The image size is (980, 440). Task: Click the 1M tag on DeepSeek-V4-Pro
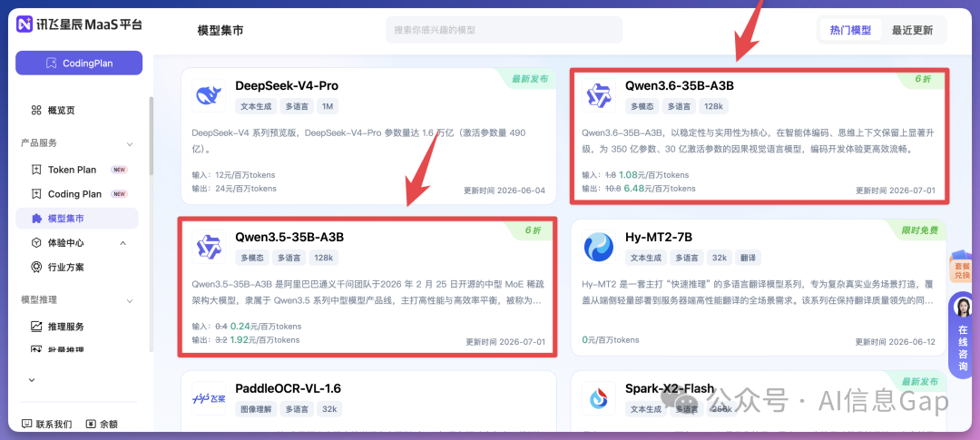coord(328,106)
